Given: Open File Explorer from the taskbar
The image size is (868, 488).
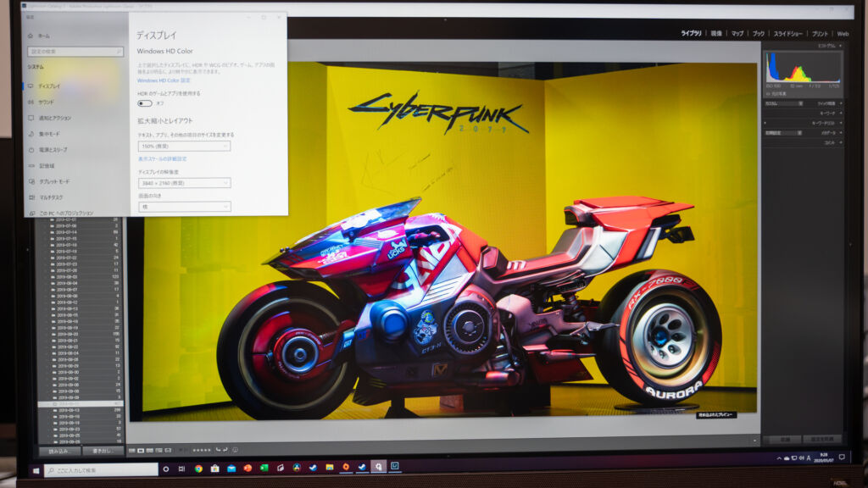Looking at the screenshot, I should pyautogui.click(x=330, y=468).
